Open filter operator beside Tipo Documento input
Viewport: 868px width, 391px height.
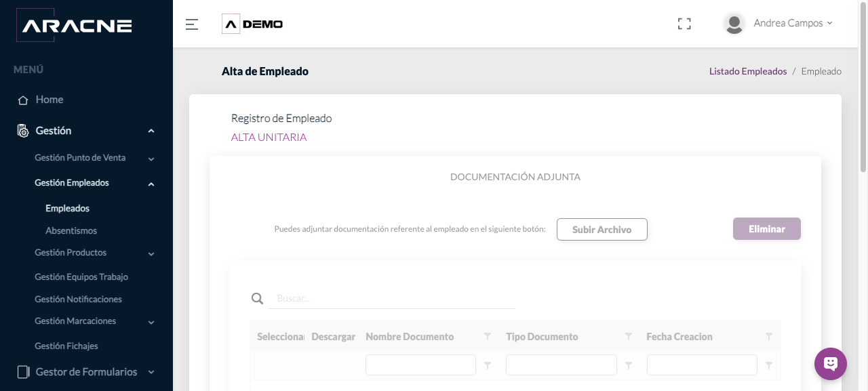click(x=629, y=365)
